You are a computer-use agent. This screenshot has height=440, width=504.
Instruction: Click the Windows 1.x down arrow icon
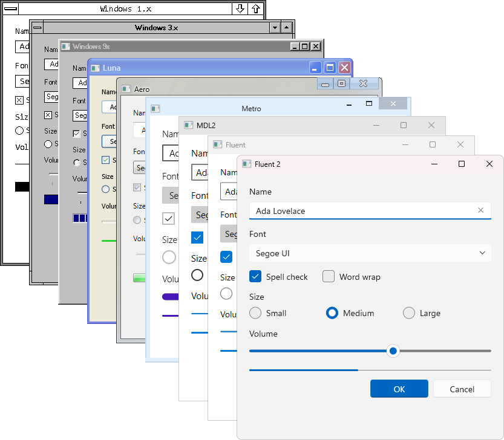(240, 8)
